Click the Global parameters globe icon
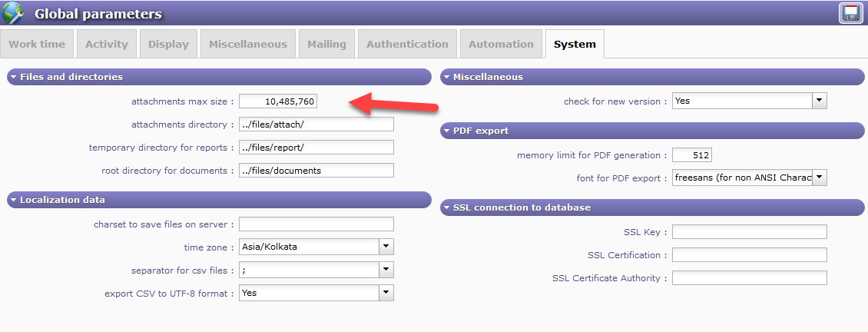Image resolution: width=868 pixels, height=332 pixels. [x=14, y=13]
